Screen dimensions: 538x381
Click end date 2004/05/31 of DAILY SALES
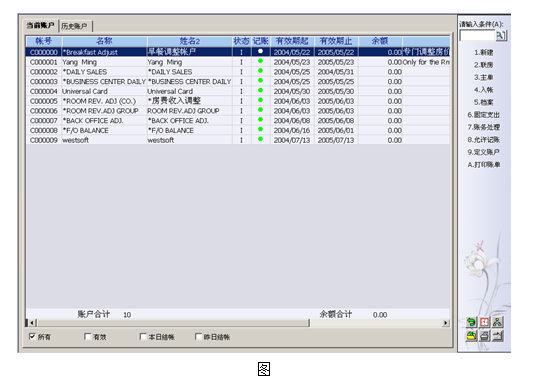coord(336,72)
